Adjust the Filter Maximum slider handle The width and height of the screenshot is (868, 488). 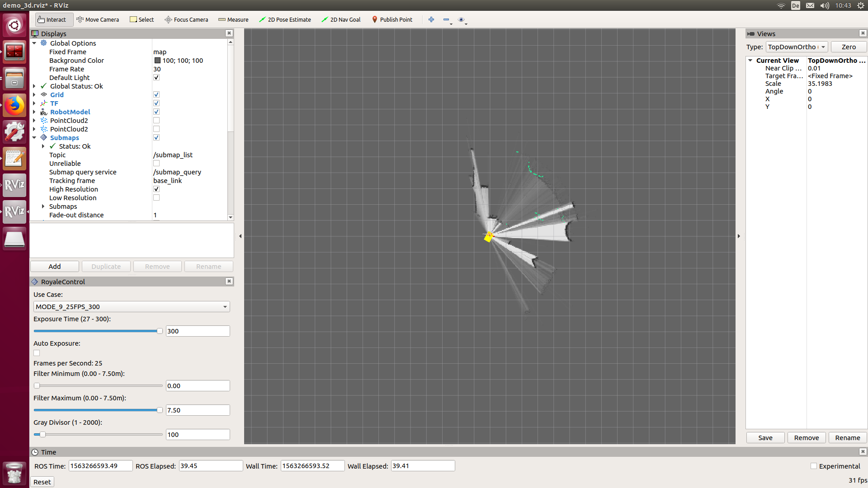coord(160,410)
